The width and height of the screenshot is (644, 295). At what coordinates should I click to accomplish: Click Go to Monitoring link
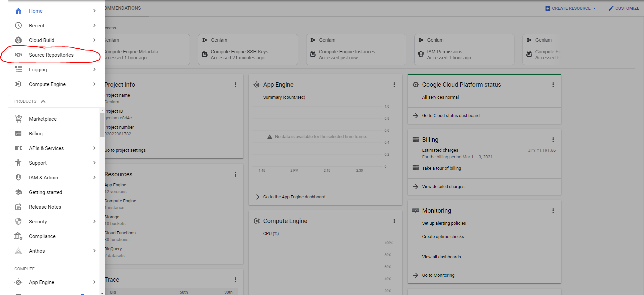tap(438, 275)
